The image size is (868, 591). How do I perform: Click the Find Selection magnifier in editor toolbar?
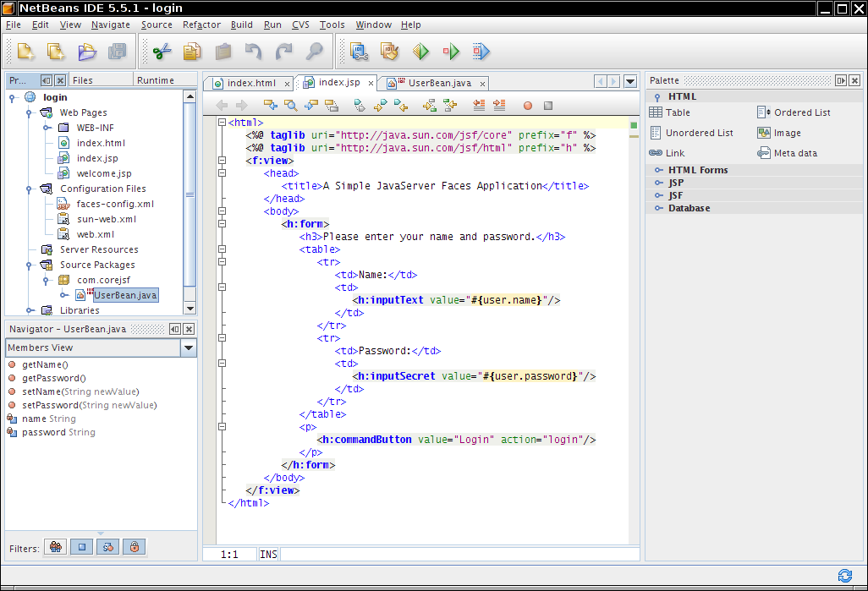(291, 105)
